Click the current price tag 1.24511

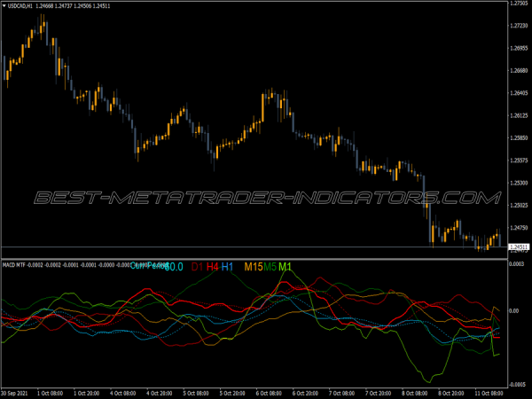tap(519, 247)
